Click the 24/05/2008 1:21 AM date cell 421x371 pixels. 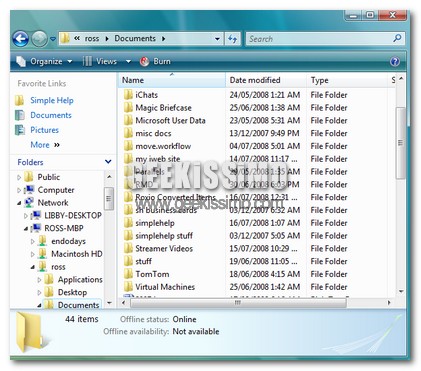point(265,95)
